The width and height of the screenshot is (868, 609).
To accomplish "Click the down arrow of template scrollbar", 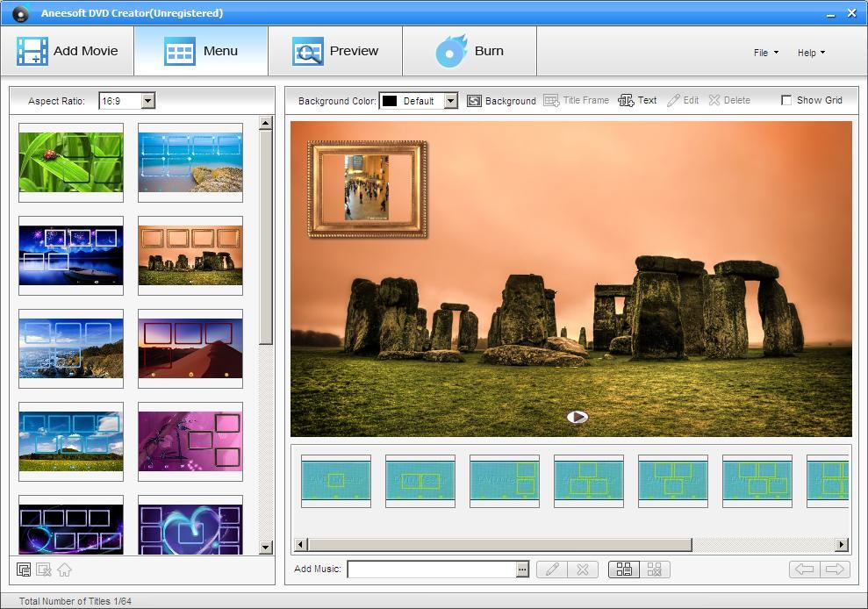I will [x=266, y=547].
